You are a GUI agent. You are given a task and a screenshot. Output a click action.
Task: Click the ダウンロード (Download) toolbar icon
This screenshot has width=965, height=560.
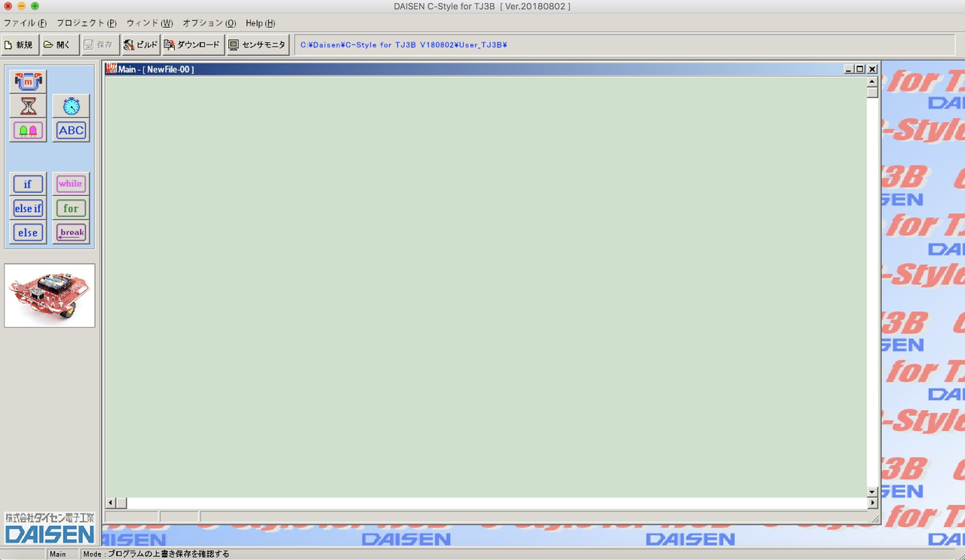pyautogui.click(x=192, y=44)
